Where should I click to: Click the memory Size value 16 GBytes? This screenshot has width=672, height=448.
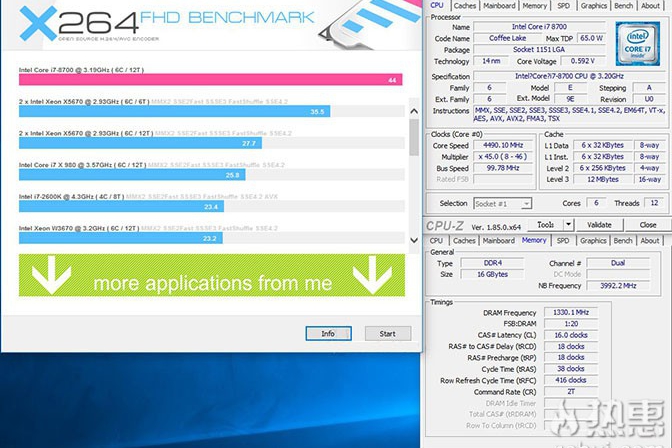492,274
